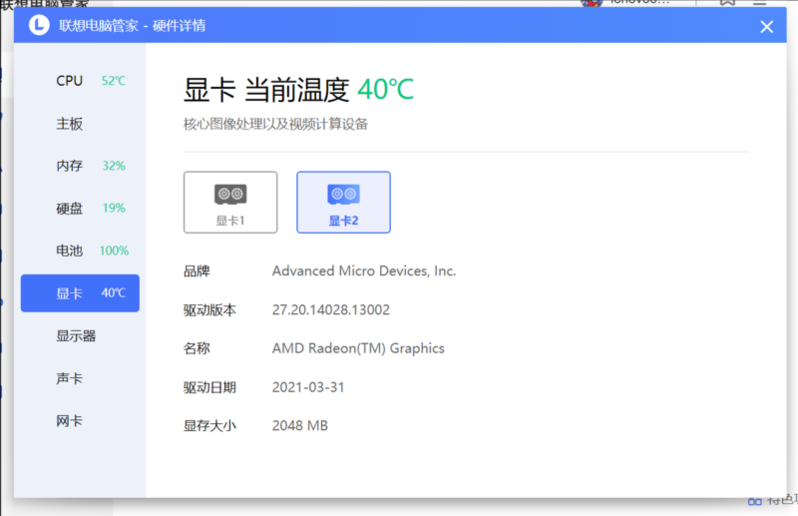798x516 pixels.
Task: Click the AMD Radeon(TM) Graphics name text
Action: [358, 349]
